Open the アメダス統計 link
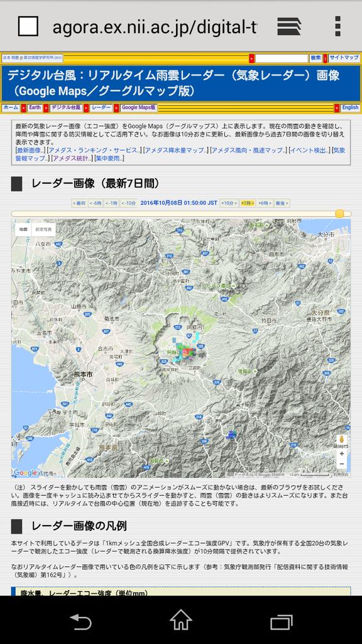This screenshot has height=644, width=362. click(x=72, y=158)
